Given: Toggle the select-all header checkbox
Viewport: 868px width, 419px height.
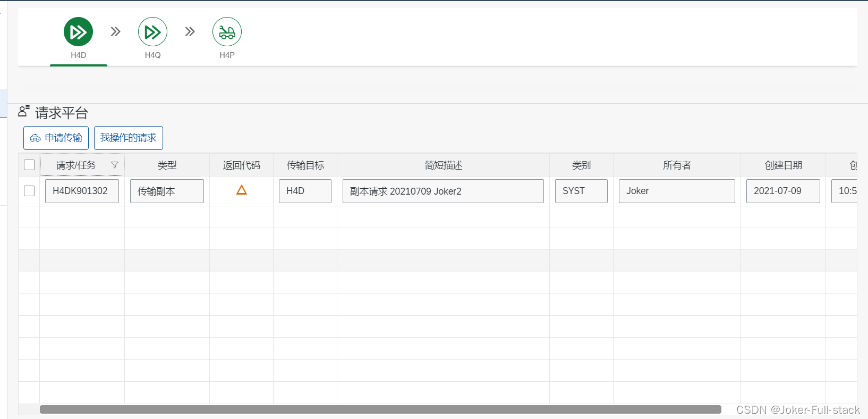Looking at the screenshot, I should (29, 165).
